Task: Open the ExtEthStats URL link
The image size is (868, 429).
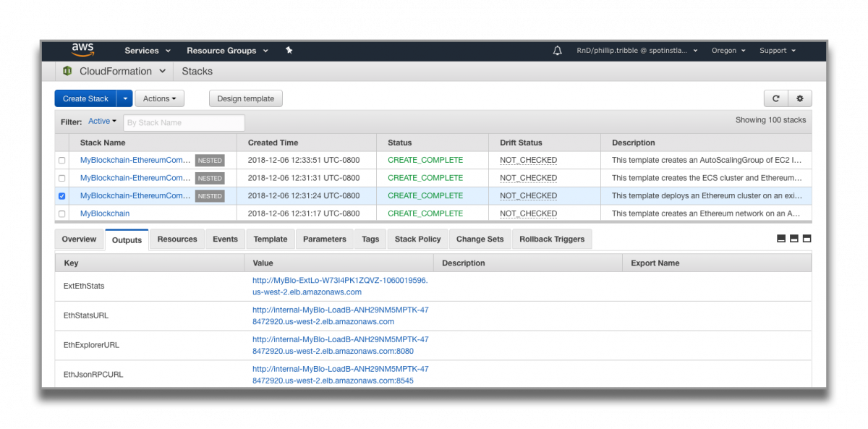Action: point(339,286)
